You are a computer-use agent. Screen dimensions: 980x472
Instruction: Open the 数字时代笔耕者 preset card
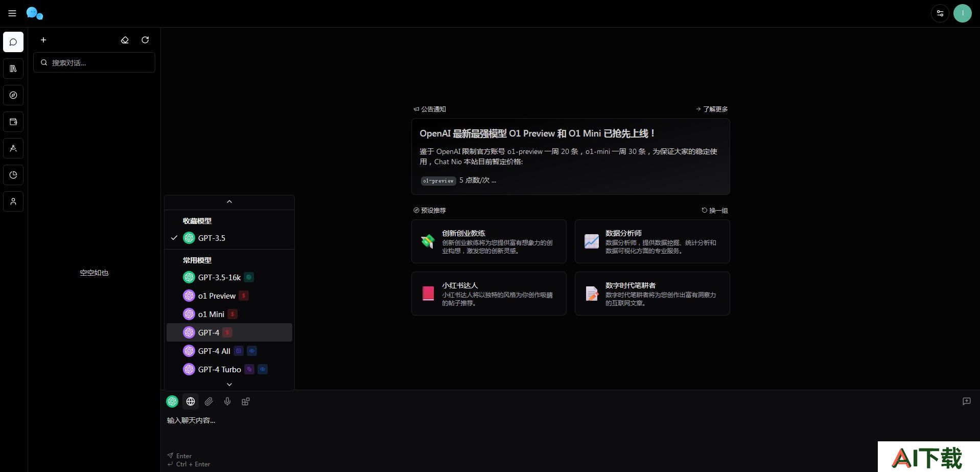[x=652, y=294]
